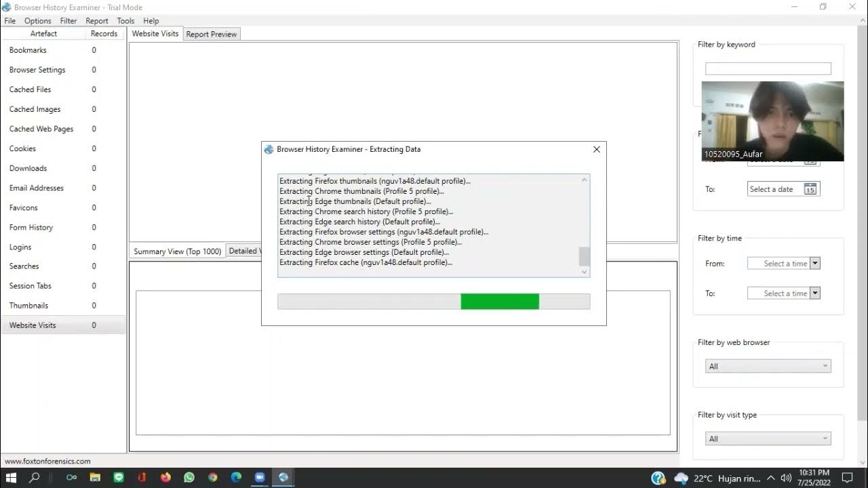868x488 pixels.
Task: Click the Records column header
Action: coord(104,33)
